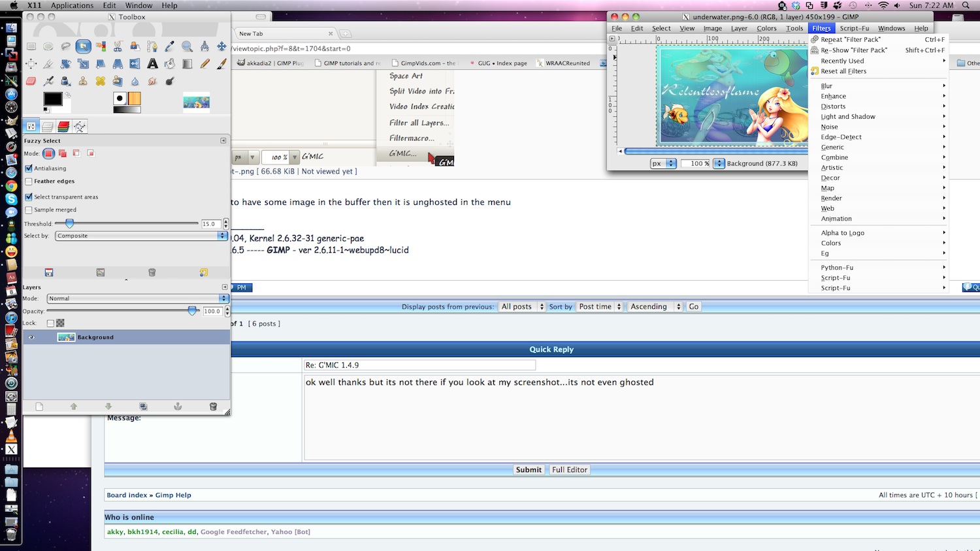Select the Move tool
Screen dimensions: 980x551
pos(221,46)
